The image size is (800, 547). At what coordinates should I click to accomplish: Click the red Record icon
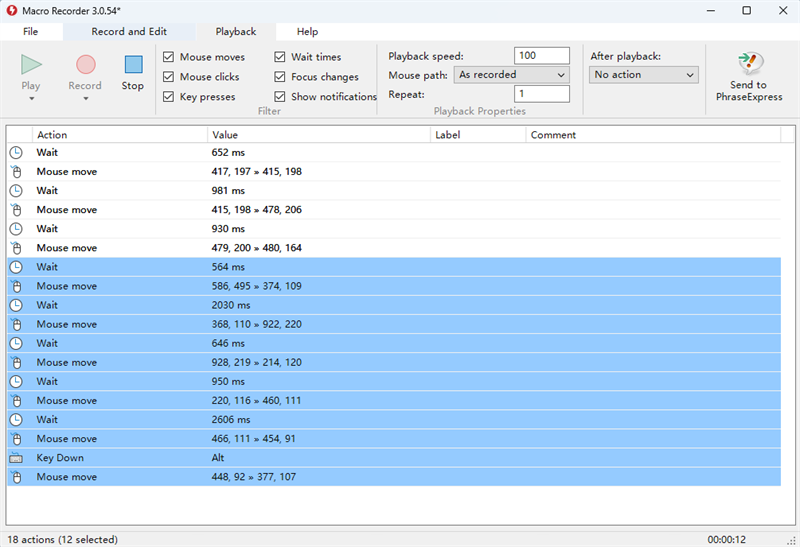(x=85, y=64)
